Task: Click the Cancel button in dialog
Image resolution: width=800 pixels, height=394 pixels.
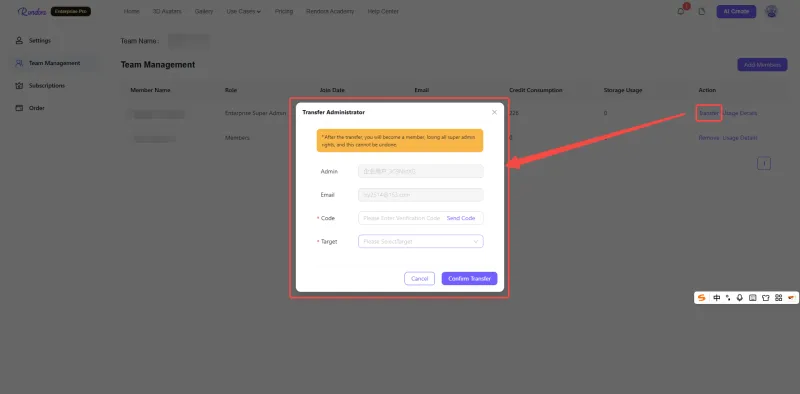Action: click(x=419, y=279)
